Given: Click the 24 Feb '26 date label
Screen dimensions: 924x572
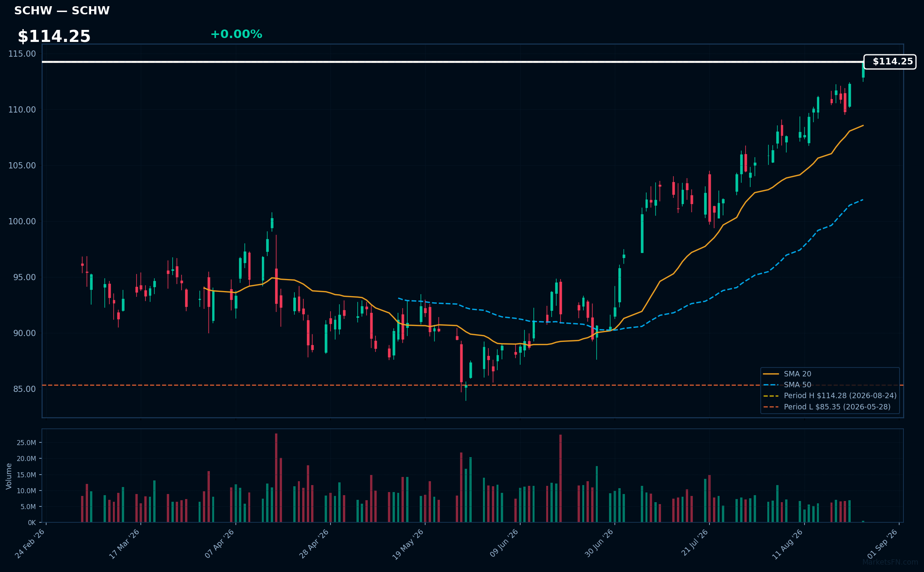Looking at the screenshot, I should [30, 544].
